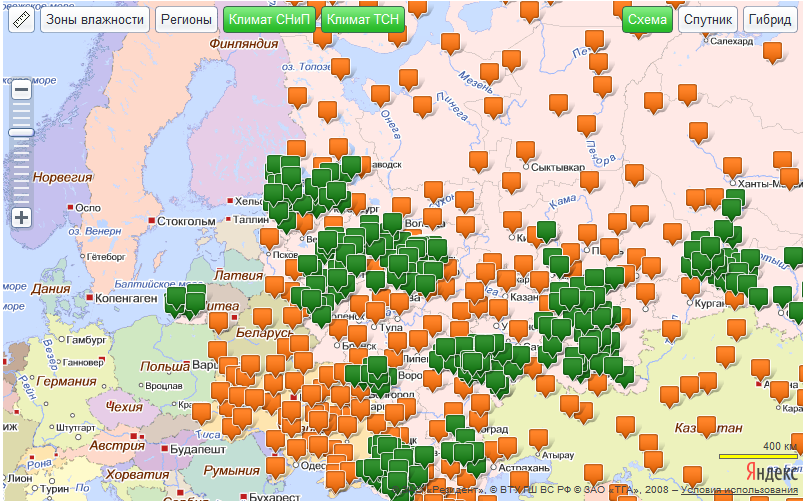Screen dimensions: 805x501
Task: Turn off the Климат ТСН layer
Action: (364, 20)
